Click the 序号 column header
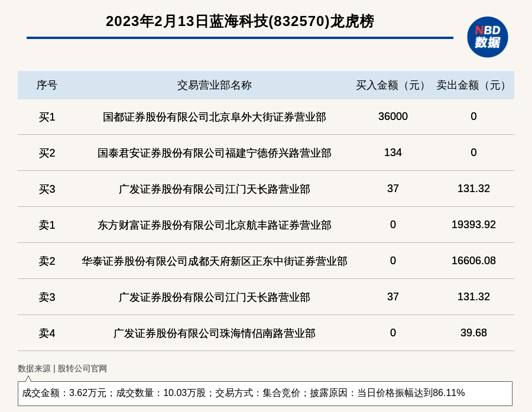This screenshot has height=412, width=532. pos(47,85)
